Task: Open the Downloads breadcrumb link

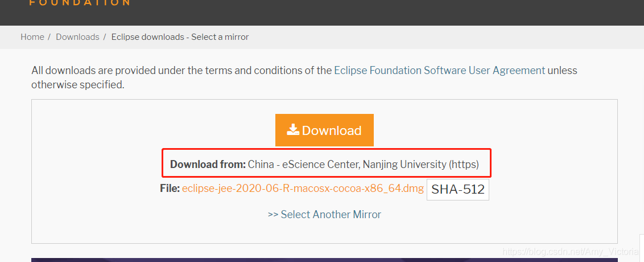Action: point(77,37)
